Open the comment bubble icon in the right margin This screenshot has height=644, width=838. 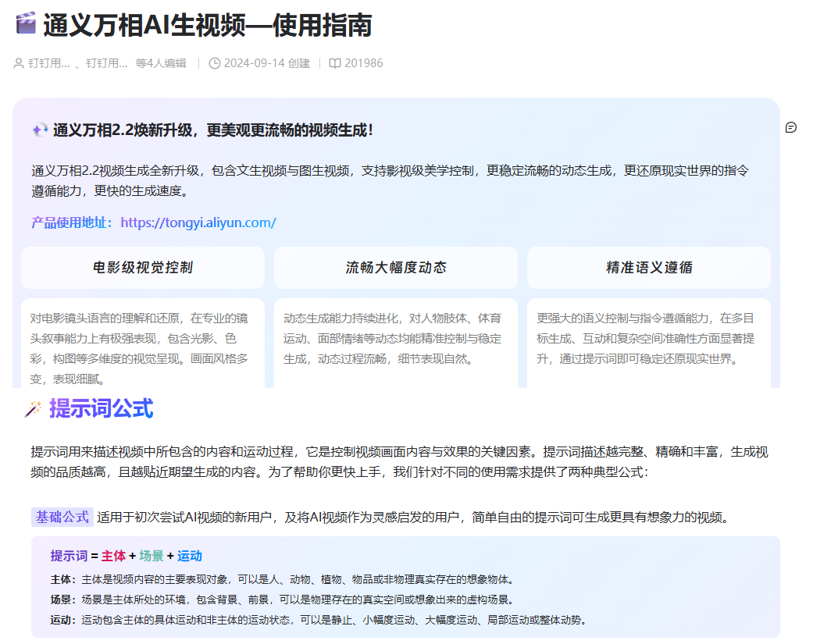coord(792,126)
